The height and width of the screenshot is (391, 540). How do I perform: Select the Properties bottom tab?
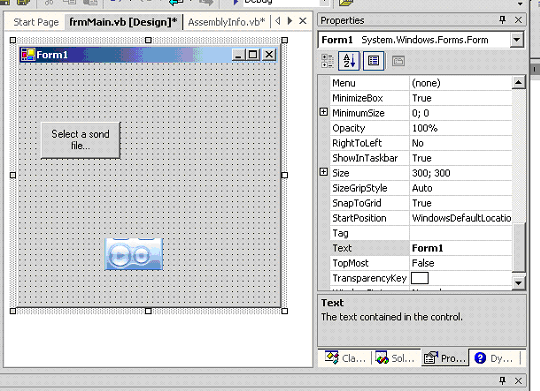(445, 358)
